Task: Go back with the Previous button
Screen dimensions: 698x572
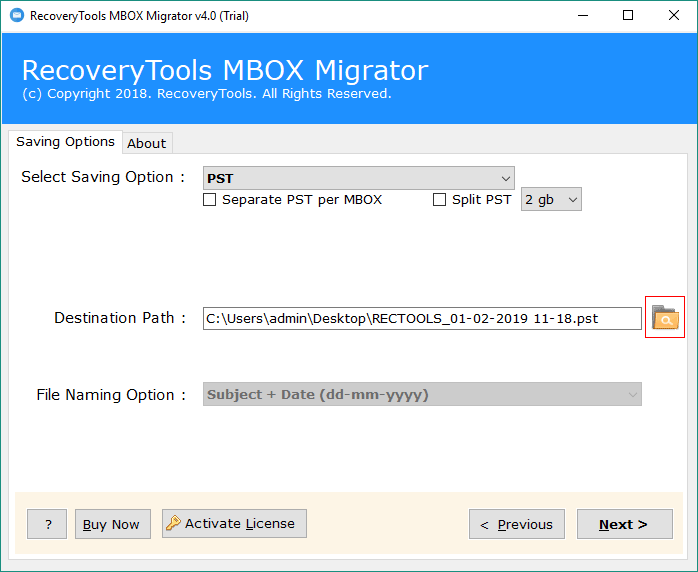Action: pyautogui.click(x=517, y=524)
